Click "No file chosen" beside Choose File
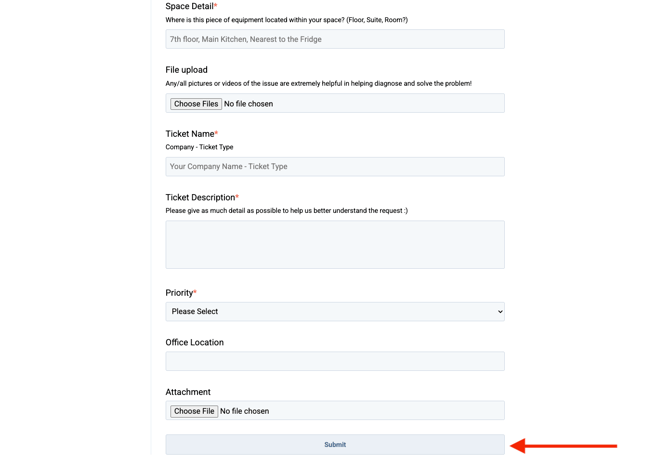This screenshot has width=670, height=459. (x=244, y=411)
